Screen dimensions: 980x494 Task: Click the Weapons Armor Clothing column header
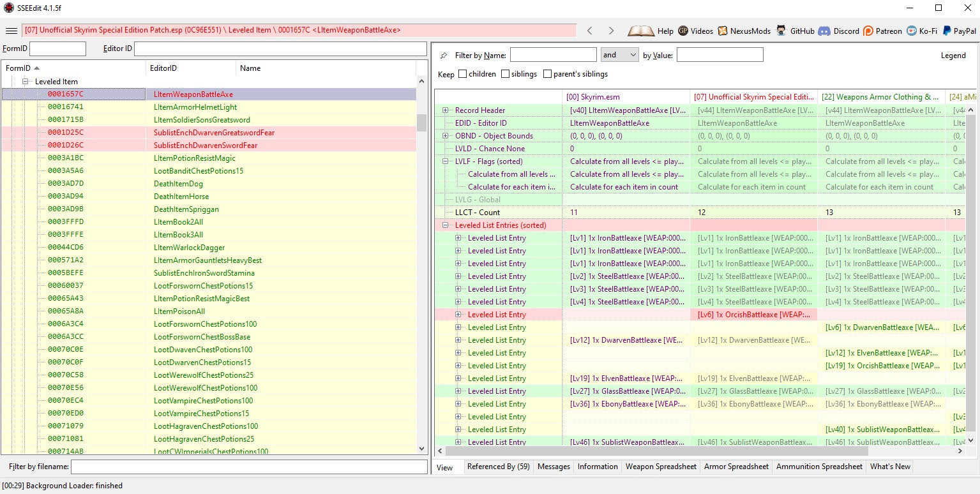[881, 97]
